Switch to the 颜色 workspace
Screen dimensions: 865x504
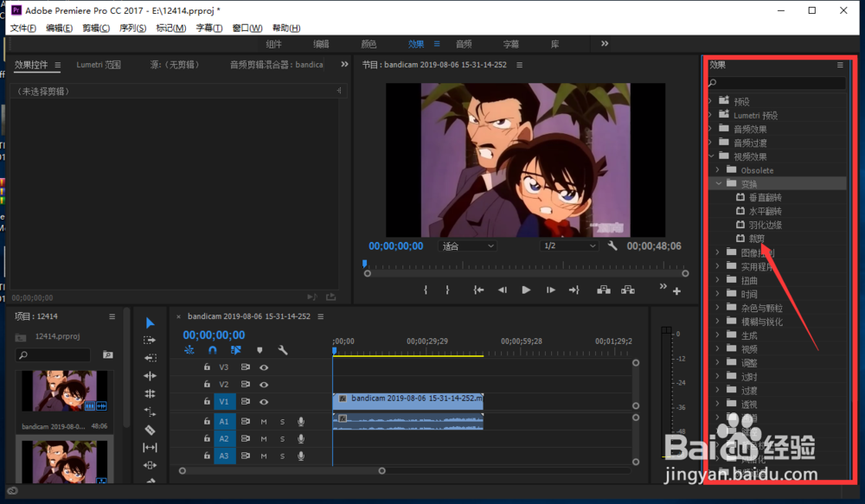[x=368, y=44]
